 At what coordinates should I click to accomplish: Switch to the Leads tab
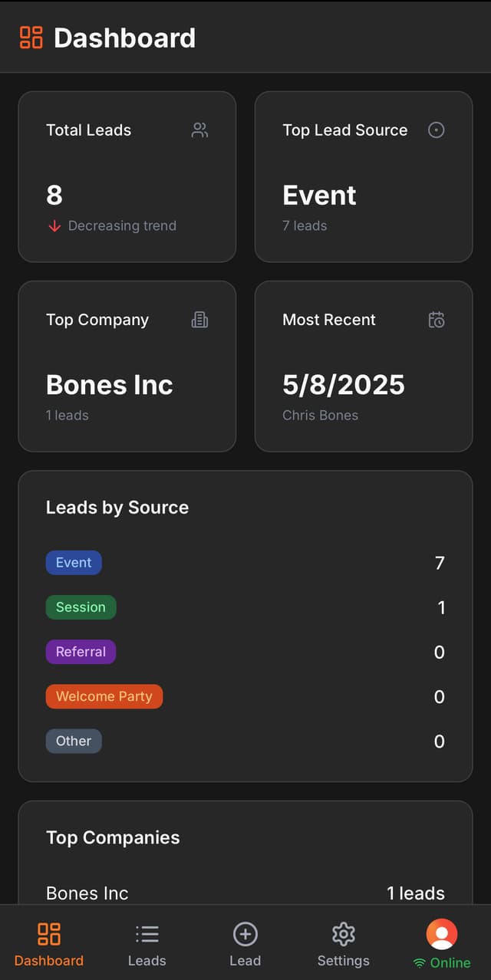(147, 943)
